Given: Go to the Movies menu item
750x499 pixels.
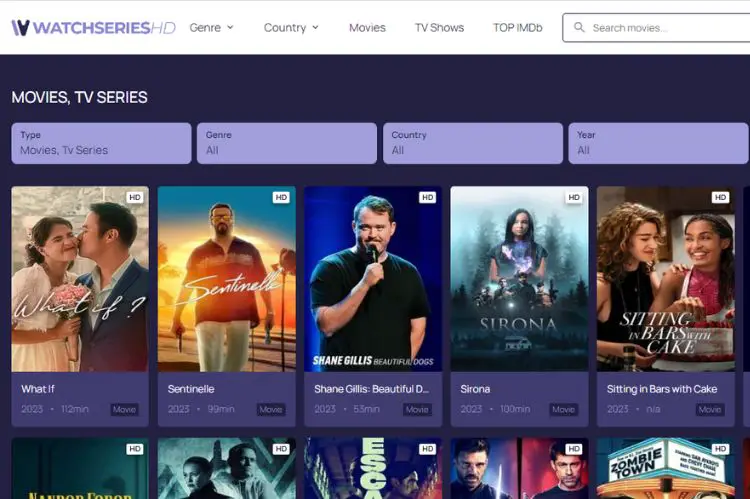Looking at the screenshot, I should [367, 28].
